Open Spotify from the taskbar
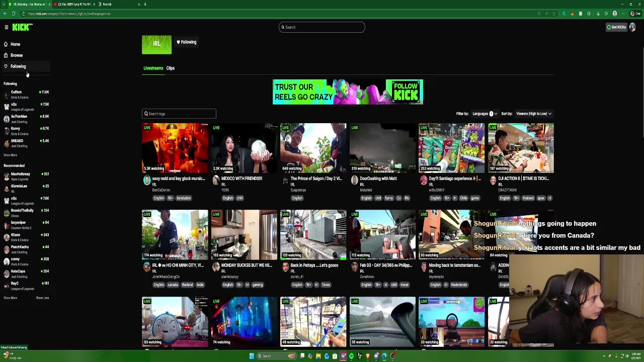The height and width of the screenshot is (362, 644). [351, 356]
